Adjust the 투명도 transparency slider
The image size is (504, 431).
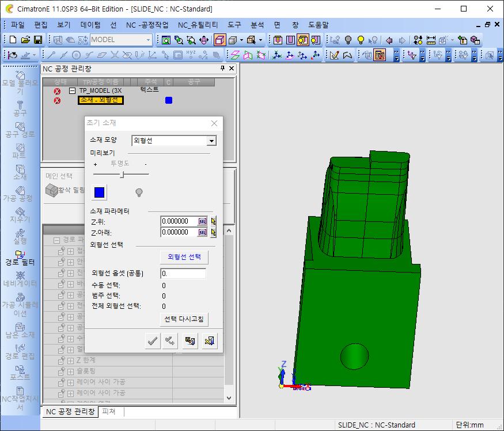pos(122,175)
